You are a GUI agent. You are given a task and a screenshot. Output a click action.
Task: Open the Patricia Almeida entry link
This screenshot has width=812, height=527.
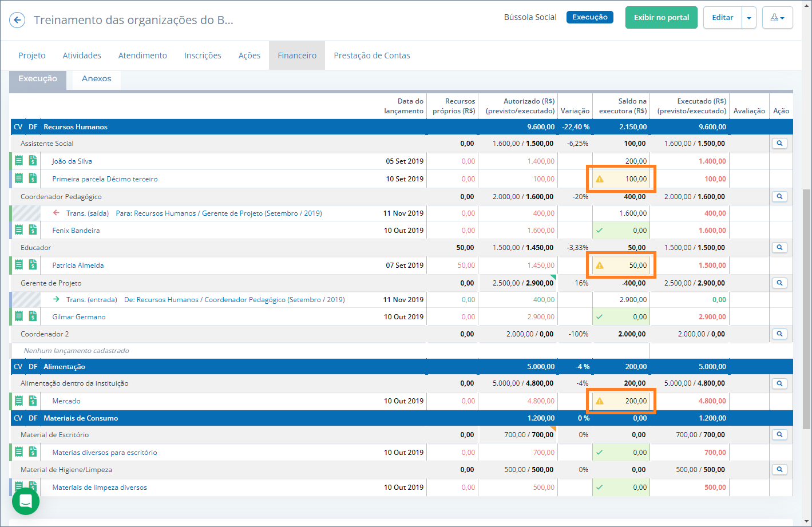click(78, 266)
